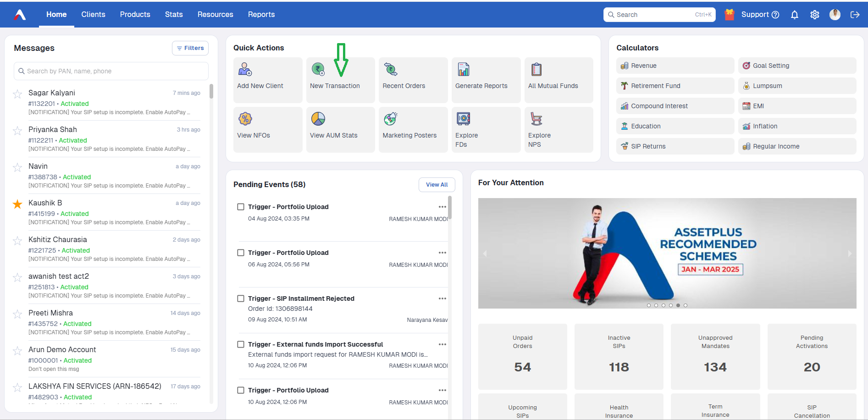Open Support help link

coord(760,15)
